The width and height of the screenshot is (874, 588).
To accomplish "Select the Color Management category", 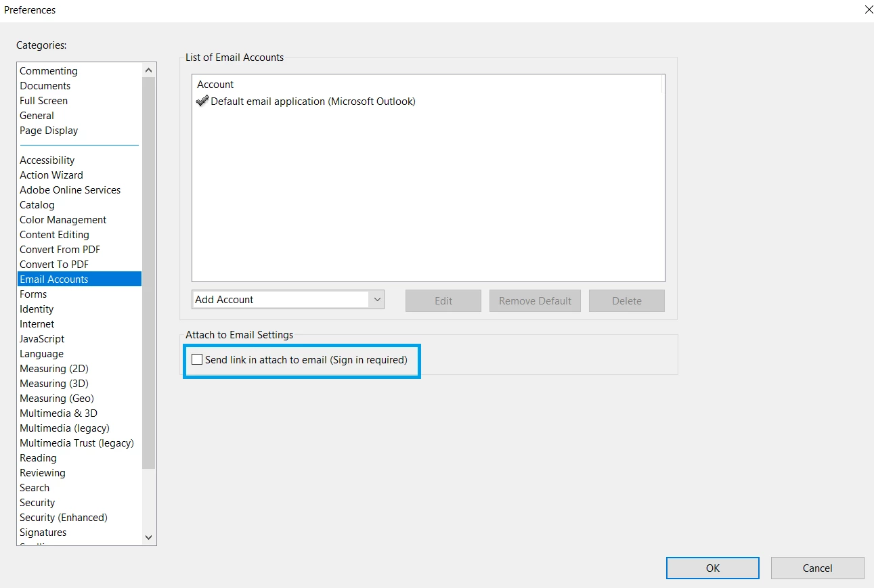I will pyautogui.click(x=63, y=220).
